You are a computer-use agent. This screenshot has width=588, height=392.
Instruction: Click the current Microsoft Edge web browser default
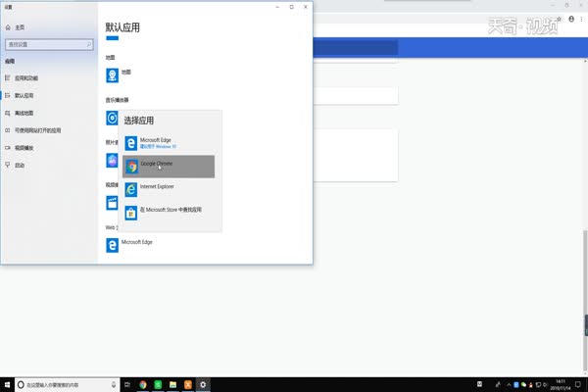coord(129,245)
